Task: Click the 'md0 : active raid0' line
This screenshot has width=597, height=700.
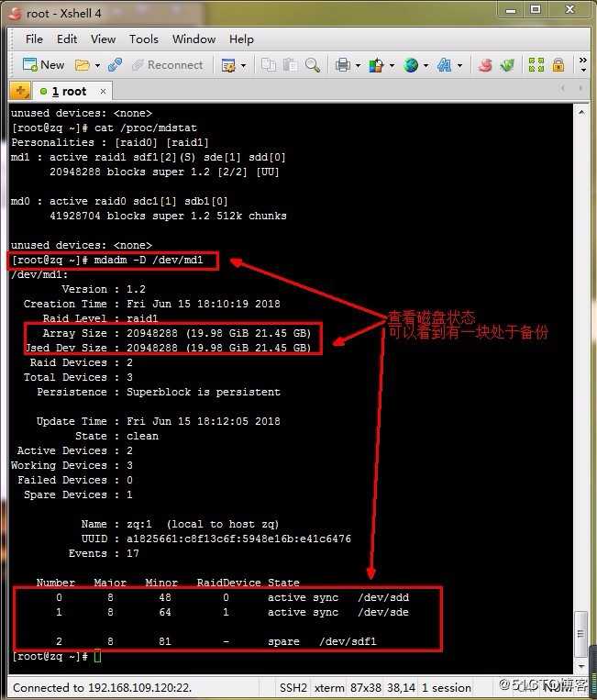Action: click(x=119, y=201)
